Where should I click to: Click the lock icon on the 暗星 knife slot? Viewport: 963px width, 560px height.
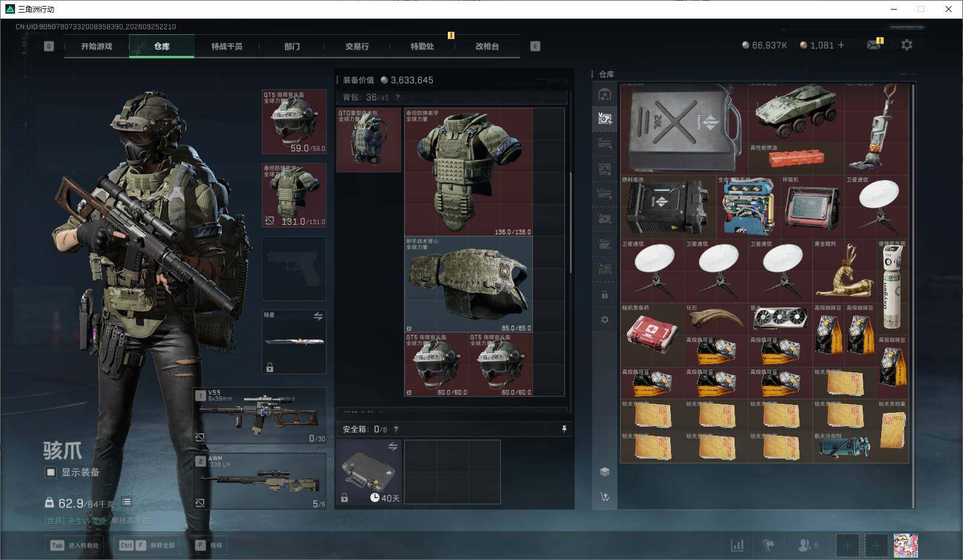click(x=270, y=367)
